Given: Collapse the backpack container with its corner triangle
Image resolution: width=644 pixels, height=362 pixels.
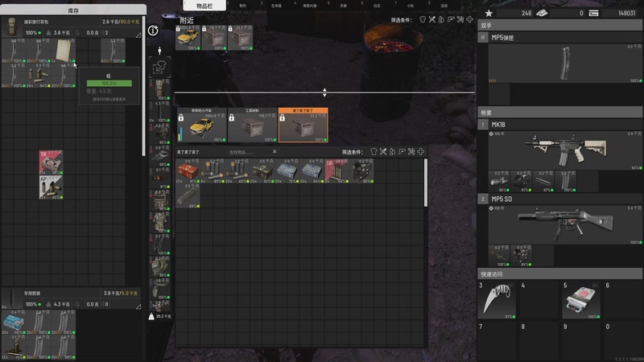Looking at the screenshot, I should pyautogui.click(x=138, y=35).
